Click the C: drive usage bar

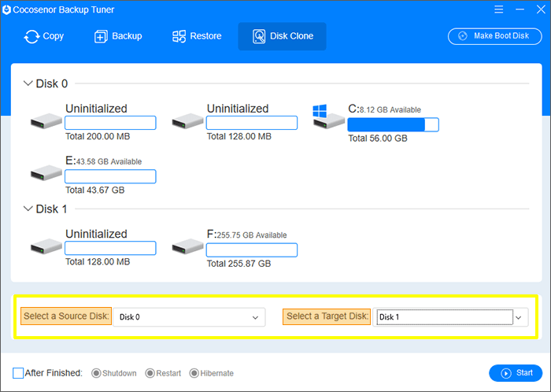point(394,124)
